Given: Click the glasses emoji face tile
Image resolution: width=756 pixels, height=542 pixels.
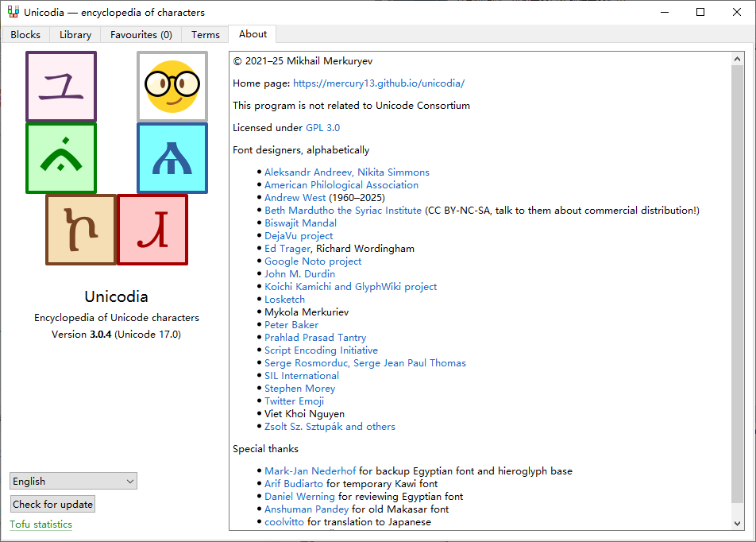Looking at the screenshot, I should tap(172, 86).
